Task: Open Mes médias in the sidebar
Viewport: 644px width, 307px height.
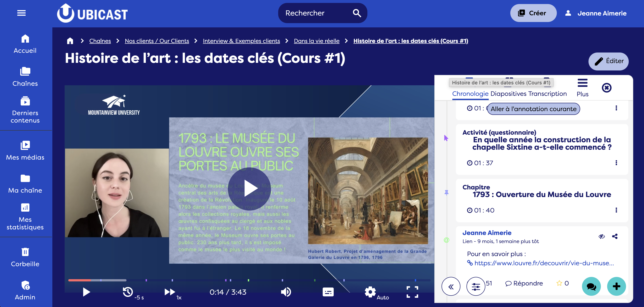Action: pyautogui.click(x=25, y=151)
